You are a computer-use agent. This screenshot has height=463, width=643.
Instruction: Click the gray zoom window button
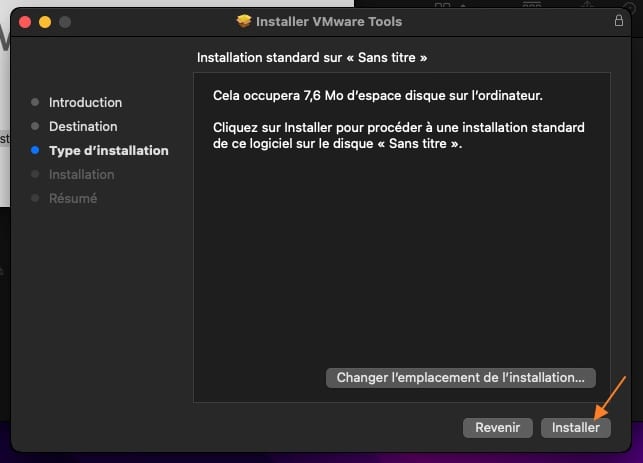tap(65, 21)
